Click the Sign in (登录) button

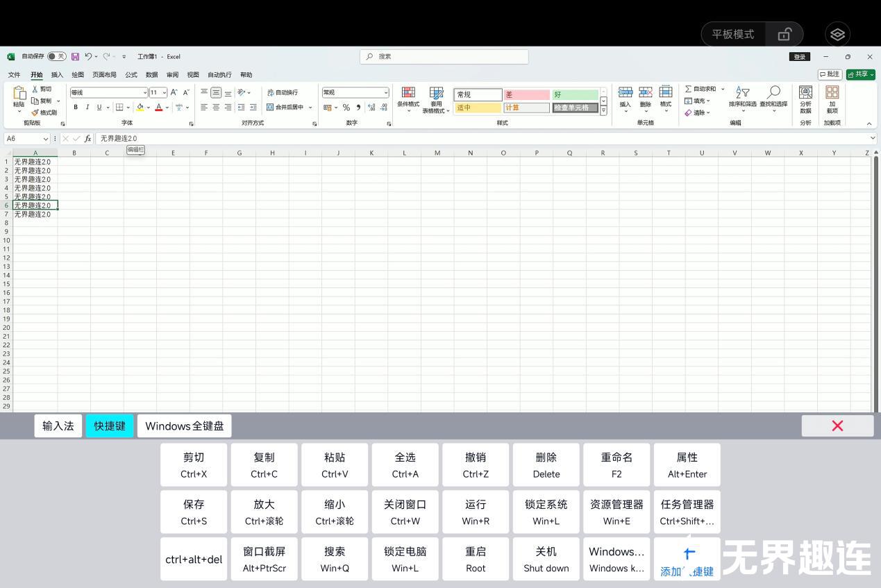click(800, 57)
